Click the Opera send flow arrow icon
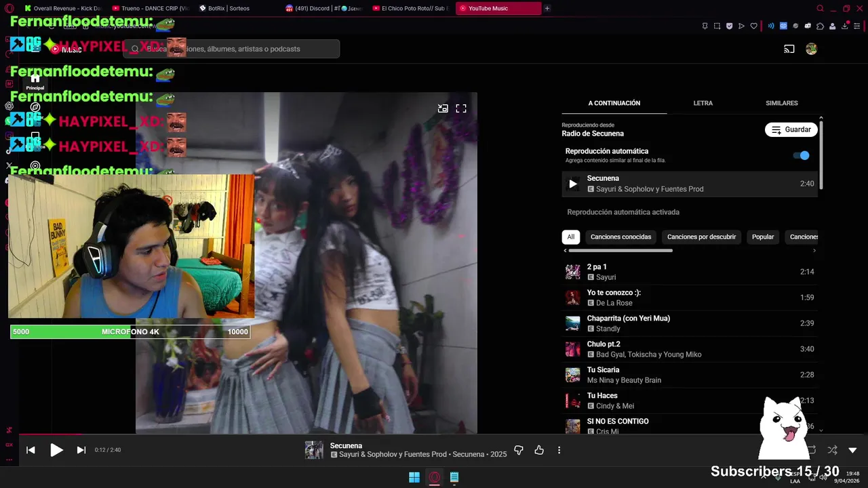Viewport: 868px width, 488px height. 741,26
